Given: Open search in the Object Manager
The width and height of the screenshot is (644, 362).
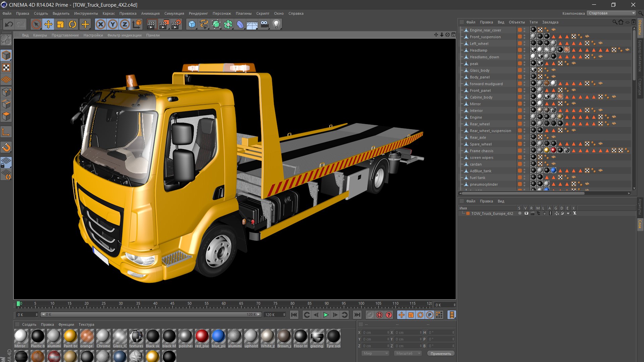Looking at the screenshot, I should coord(614,22).
